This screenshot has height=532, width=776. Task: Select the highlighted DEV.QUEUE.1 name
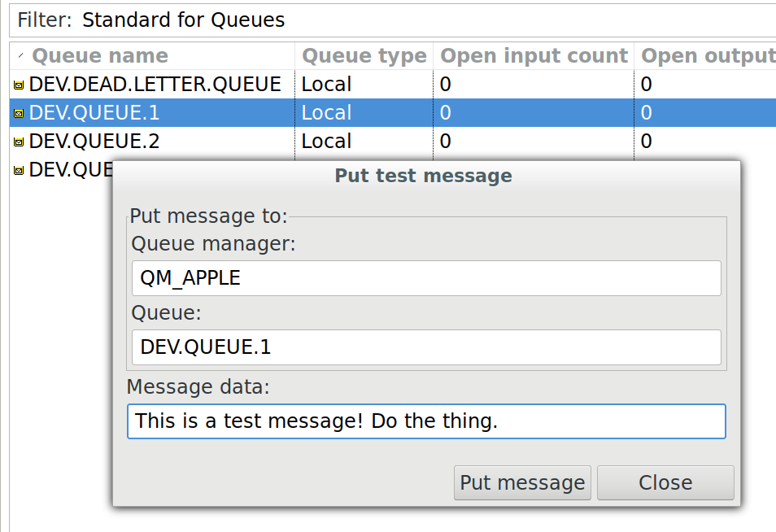tap(94, 113)
